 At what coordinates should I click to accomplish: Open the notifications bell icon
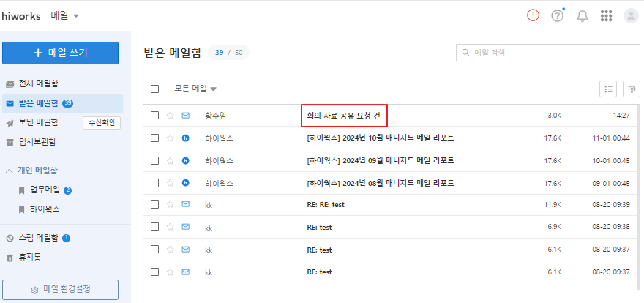pyautogui.click(x=583, y=15)
